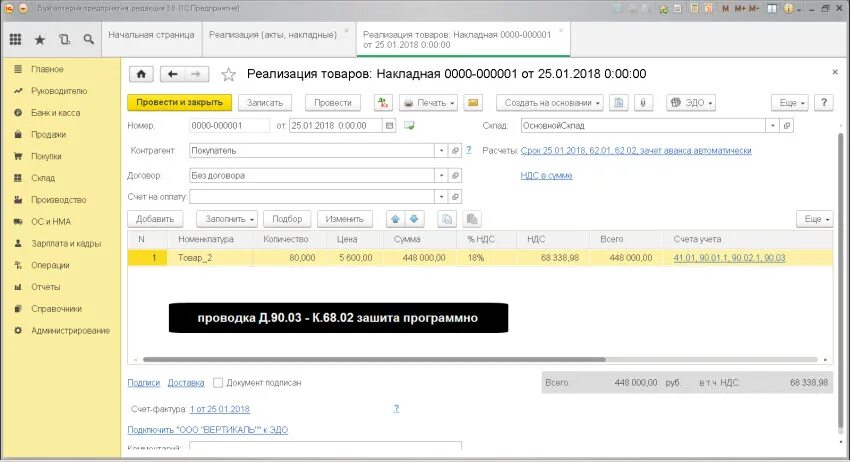This screenshot has height=462, width=850.
Task: Click the Номер input field 0000-000001
Action: coord(229,126)
